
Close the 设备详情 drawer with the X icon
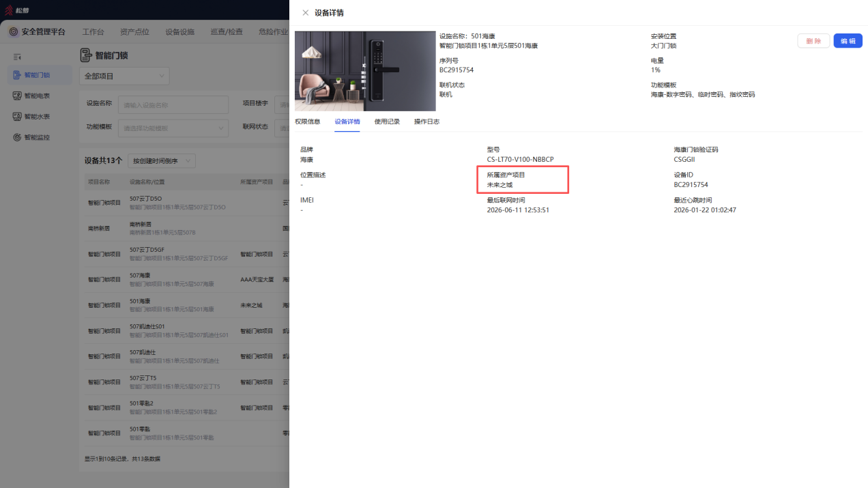point(305,13)
